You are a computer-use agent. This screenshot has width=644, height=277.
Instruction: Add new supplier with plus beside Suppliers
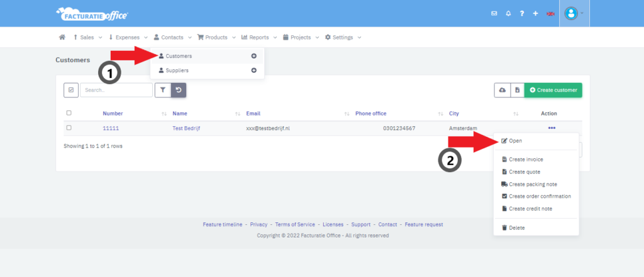[254, 70]
